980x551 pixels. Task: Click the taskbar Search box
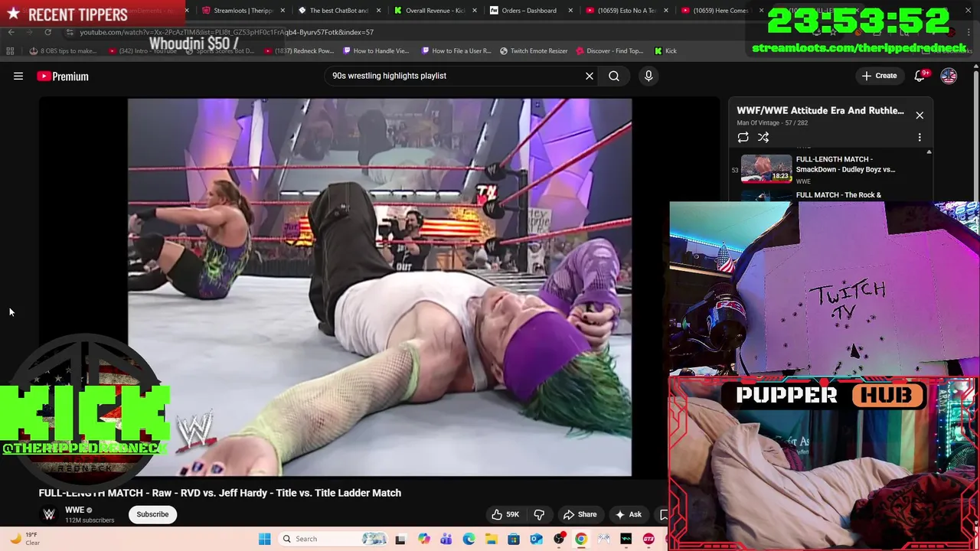click(x=334, y=539)
